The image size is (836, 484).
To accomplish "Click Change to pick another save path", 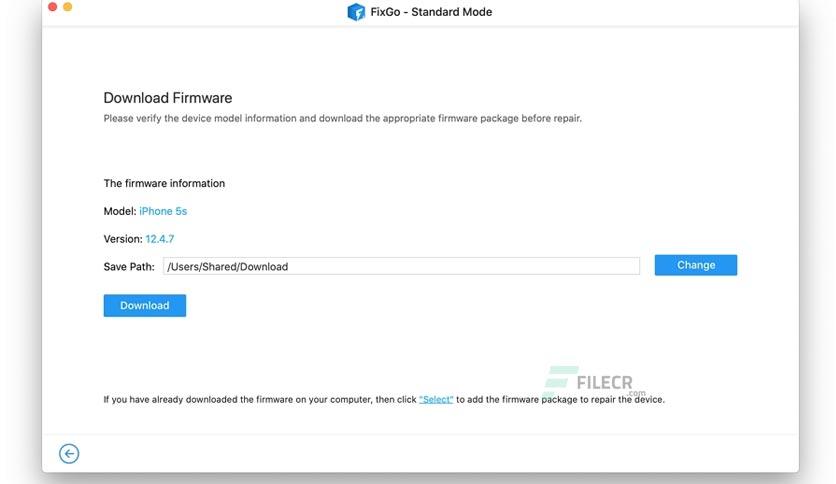I will [x=696, y=265].
